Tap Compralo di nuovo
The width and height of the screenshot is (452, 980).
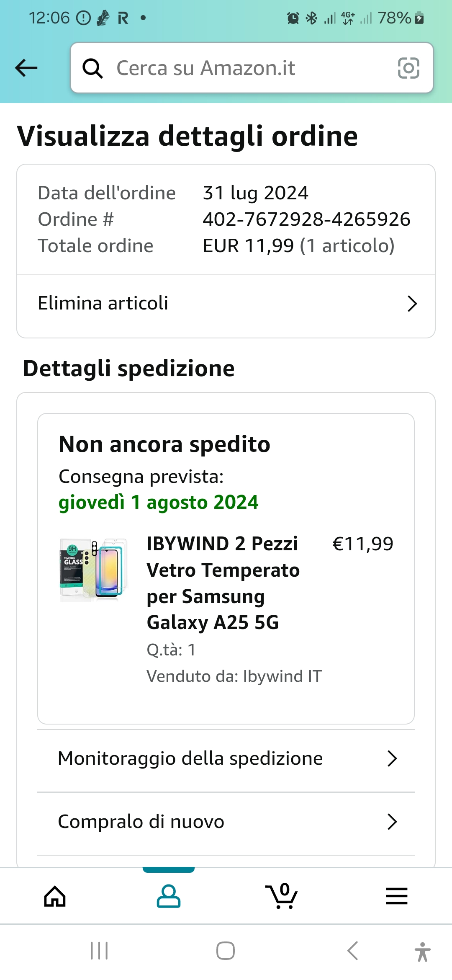point(141,822)
